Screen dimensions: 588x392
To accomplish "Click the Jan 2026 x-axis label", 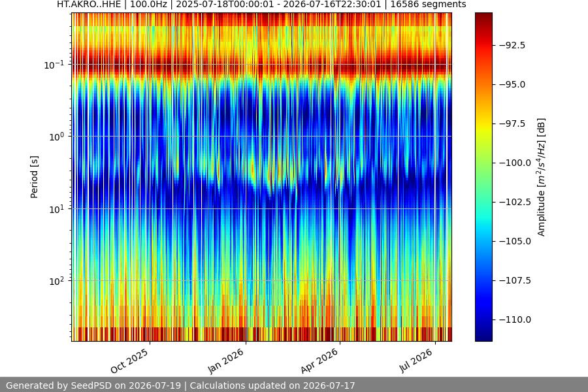I will pos(226,361).
